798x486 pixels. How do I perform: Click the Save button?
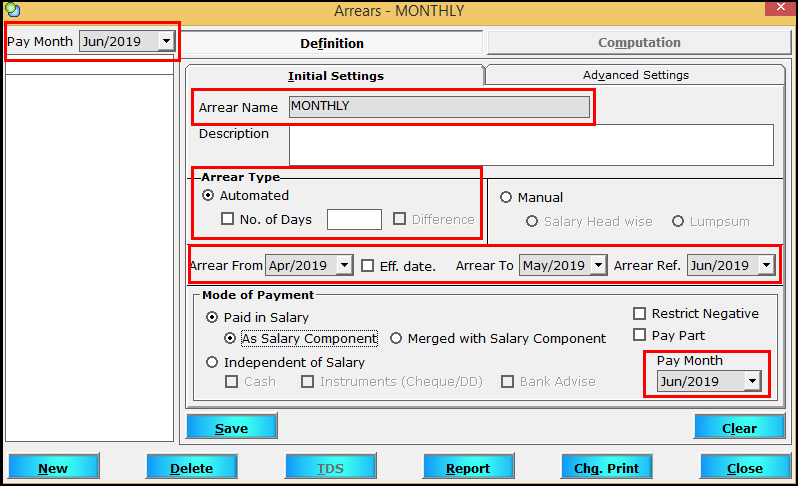pyautogui.click(x=232, y=426)
